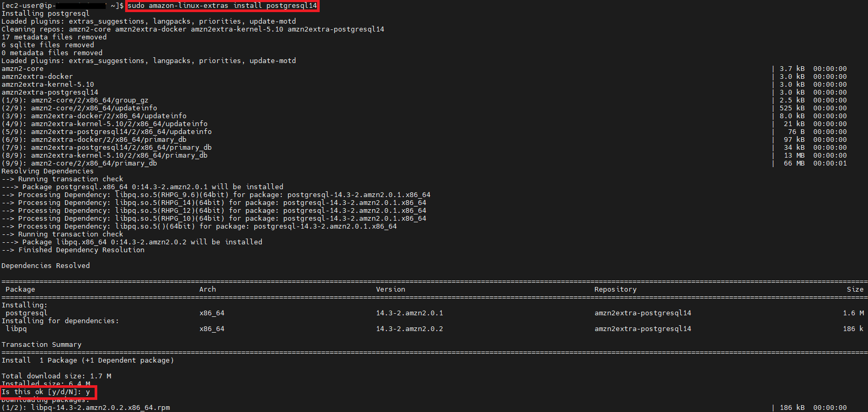Click the 'Repository' table column header

616,290
